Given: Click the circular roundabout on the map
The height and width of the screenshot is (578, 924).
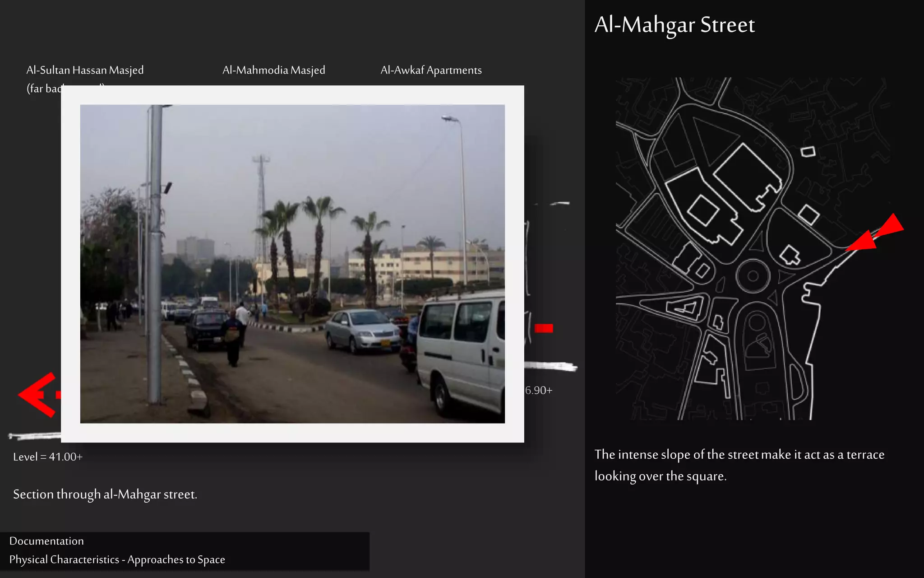Looking at the screenshot, I should point(753,276).
